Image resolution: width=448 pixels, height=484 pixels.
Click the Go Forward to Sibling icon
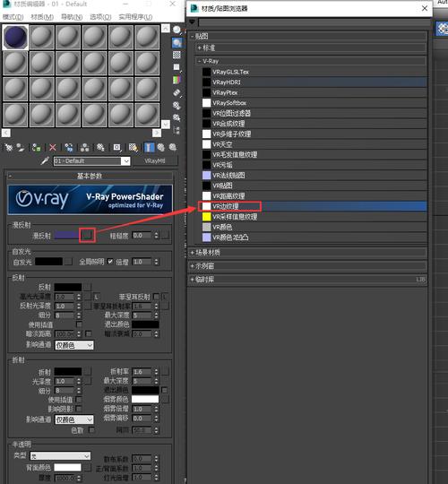[x=173, y=148]
